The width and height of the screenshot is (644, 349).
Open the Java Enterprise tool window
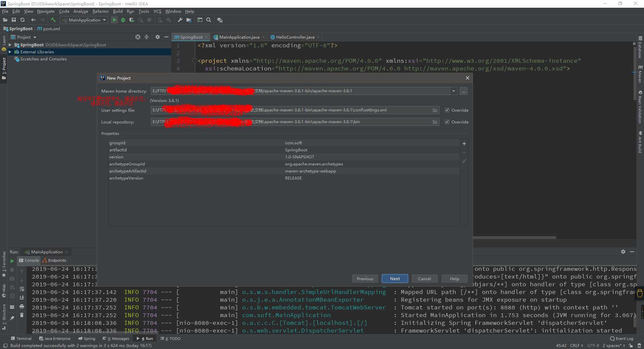point(55,339)
